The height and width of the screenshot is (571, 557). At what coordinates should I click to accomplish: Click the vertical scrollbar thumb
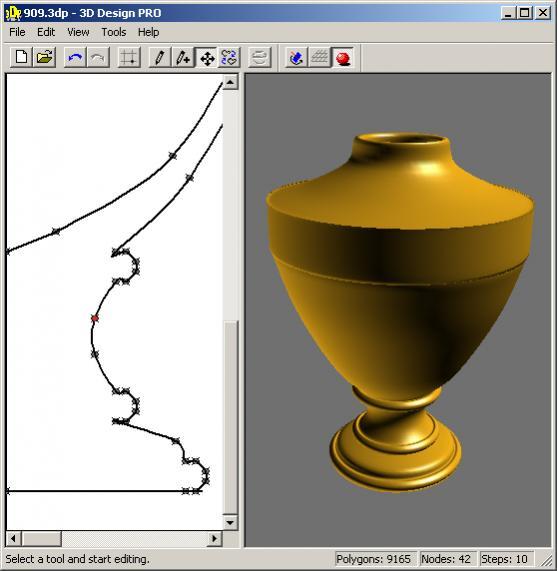[230, 417]
